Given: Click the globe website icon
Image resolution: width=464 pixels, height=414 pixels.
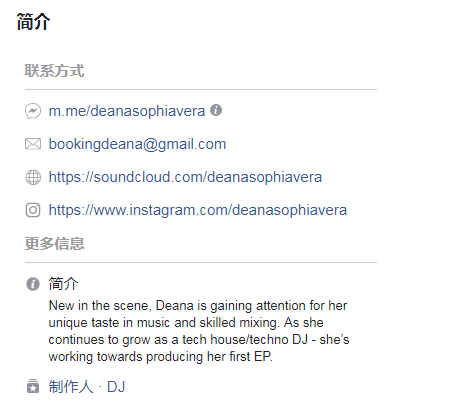Looking at the screenshot, I should coord(33,177).
